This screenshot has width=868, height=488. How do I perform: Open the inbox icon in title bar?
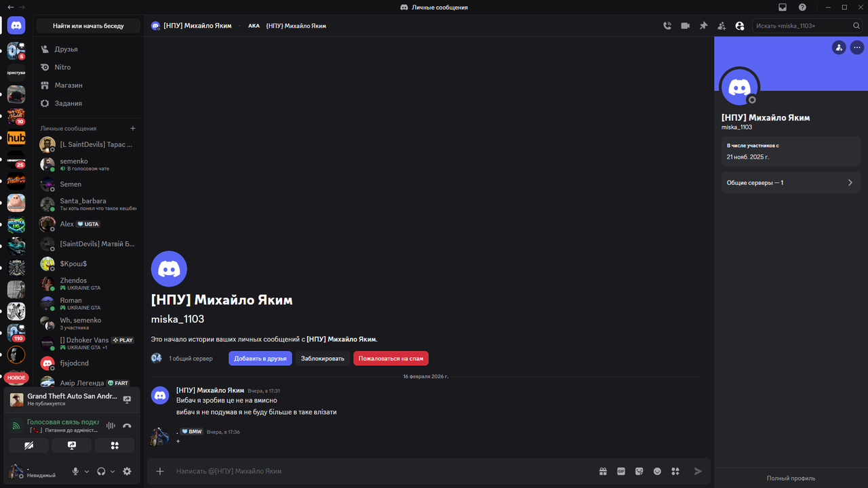[x=783, y=7]
